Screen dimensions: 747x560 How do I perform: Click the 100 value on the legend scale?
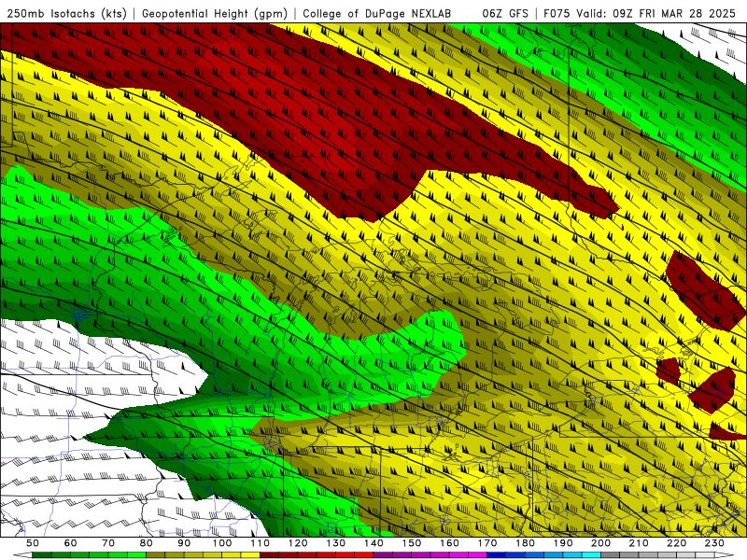point(222,543)
